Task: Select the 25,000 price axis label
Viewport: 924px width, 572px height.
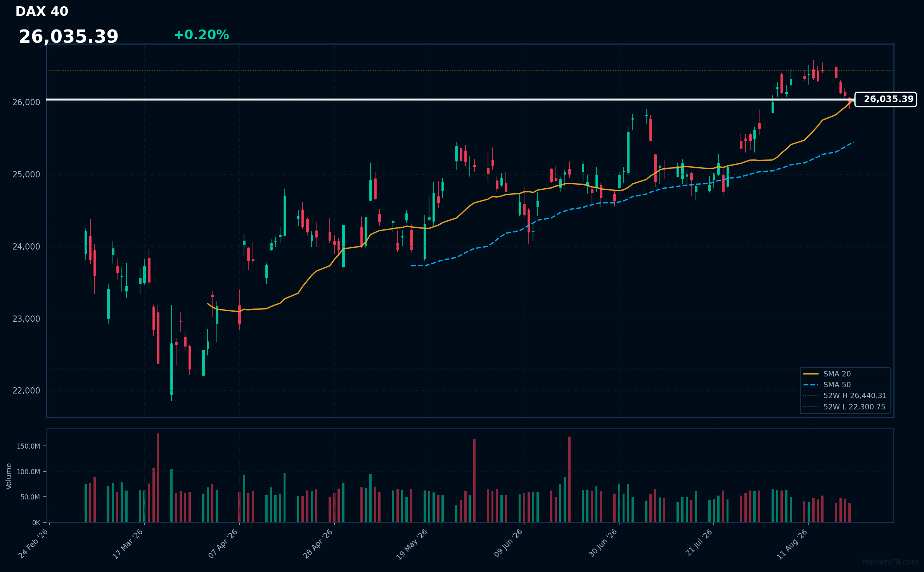Action: (x=26, y=175)
